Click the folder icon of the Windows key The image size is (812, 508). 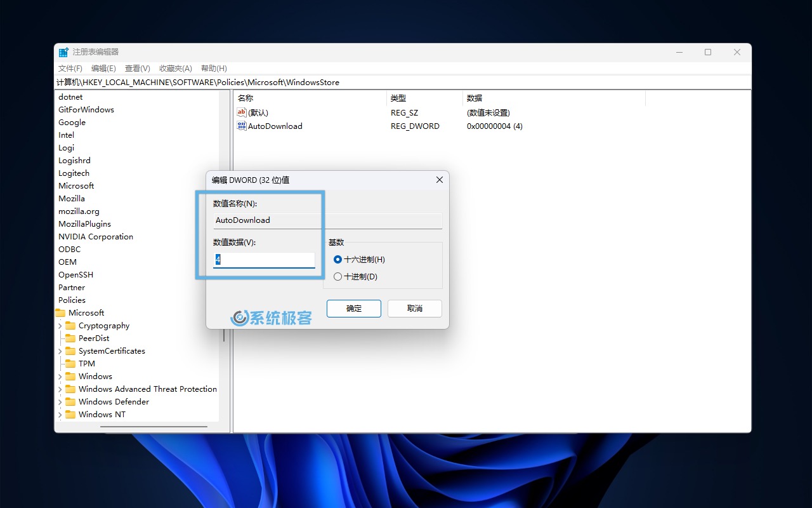(72, 376)
